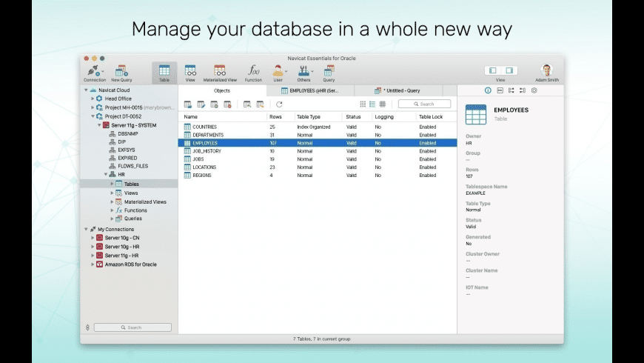Open the DDL panel icon
Viewport: 644px width, 363px height.
(500, 90)
